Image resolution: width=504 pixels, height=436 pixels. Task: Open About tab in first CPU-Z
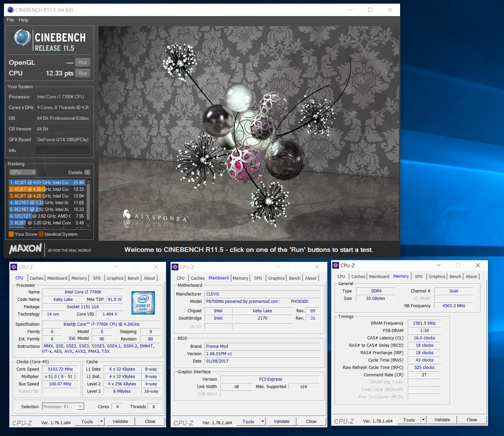point(149,278)
